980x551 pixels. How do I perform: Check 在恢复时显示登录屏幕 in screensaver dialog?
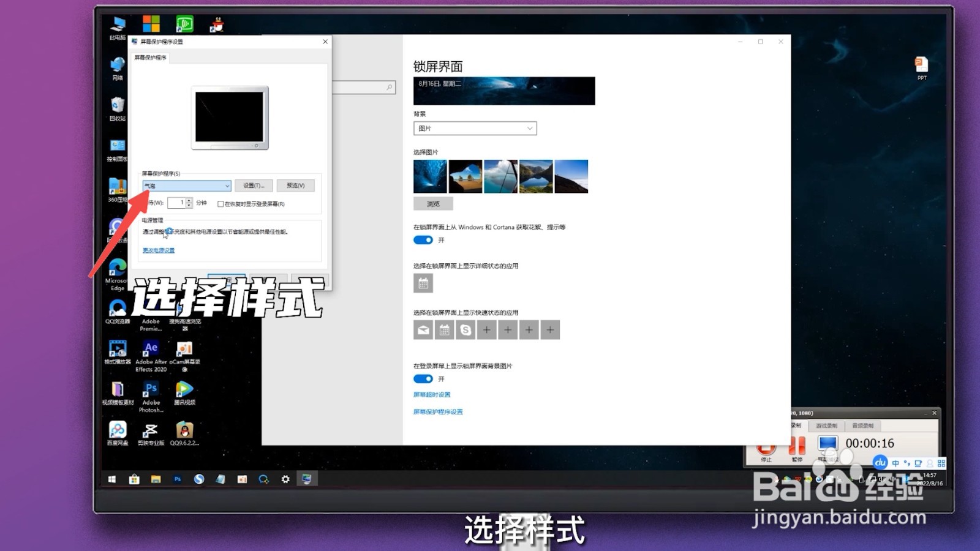click(221, 203)
